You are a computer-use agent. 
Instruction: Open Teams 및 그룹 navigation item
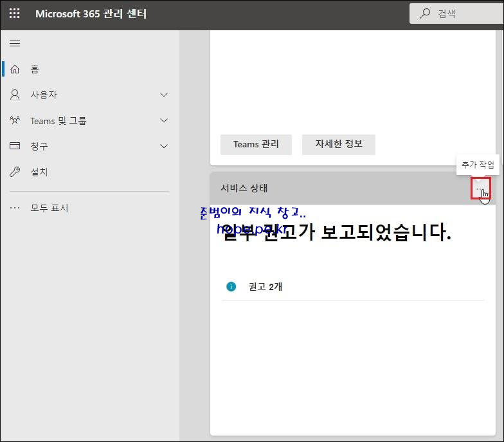90,121
